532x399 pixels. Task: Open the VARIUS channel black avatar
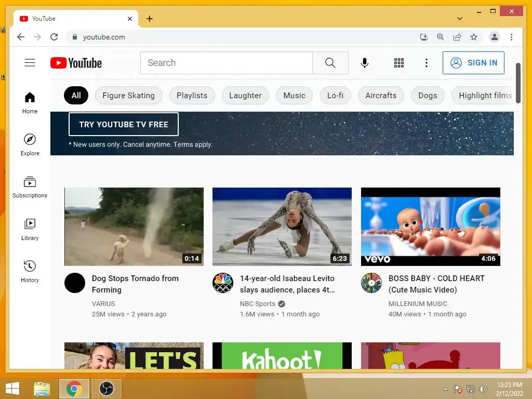click(75, 283)
